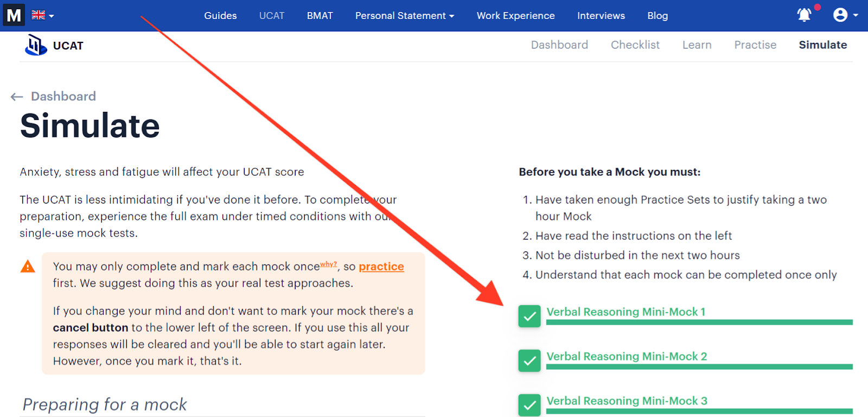Open the Guides menu item

[220, 16]
